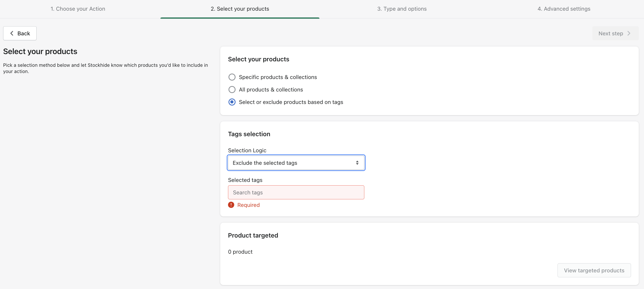Viewport: 644px width, 289px height.
Task: Open the Selection Logic dropdown
Action: pyautogui.click(x=296, y=163)
